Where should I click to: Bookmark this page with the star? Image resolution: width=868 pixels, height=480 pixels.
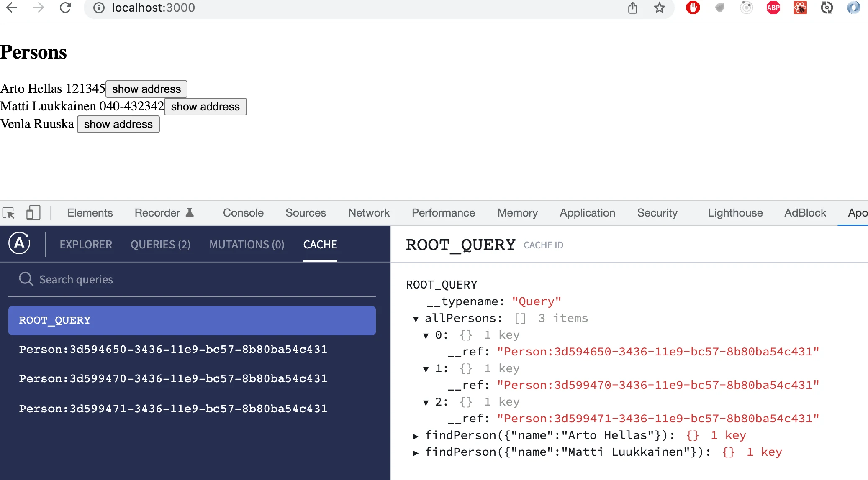pyautogui.click(x=660, y=8)
